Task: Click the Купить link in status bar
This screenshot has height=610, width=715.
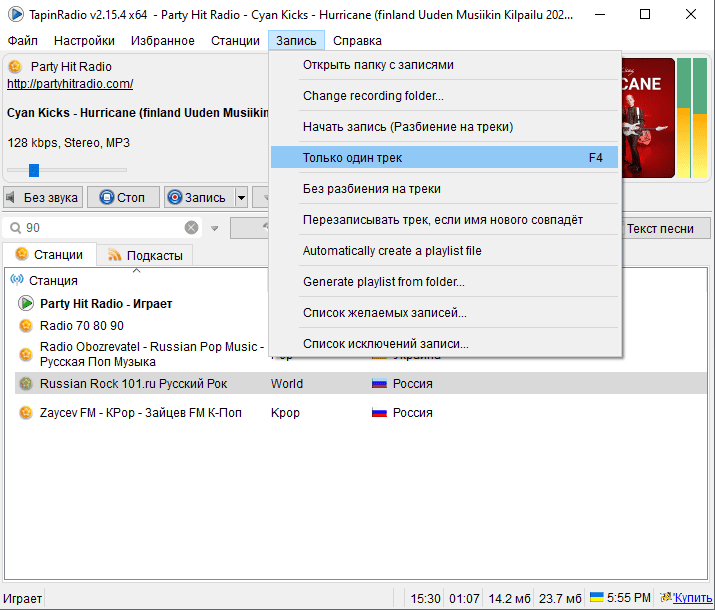Action: (x=692, y=597)
